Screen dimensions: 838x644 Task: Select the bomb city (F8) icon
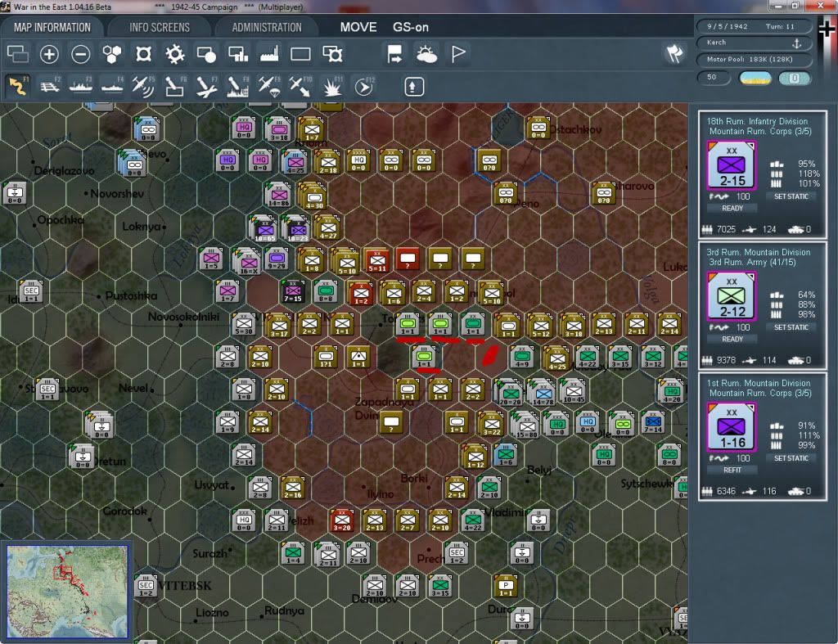[237, 86]
